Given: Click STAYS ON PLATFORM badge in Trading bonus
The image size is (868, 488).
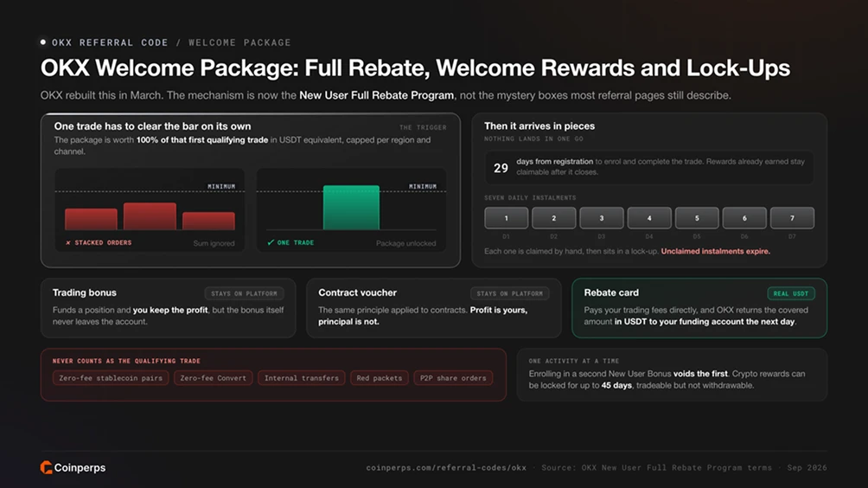Looking at the screenshot, I should pyautogui.click(x=244, y=293).
